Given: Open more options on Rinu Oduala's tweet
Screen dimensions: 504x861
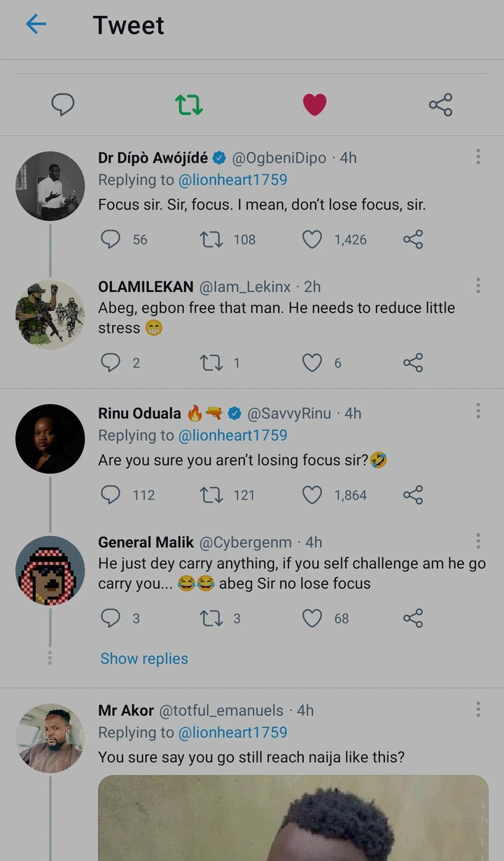Looking at the screenshot, I should (x=478, y=411).
